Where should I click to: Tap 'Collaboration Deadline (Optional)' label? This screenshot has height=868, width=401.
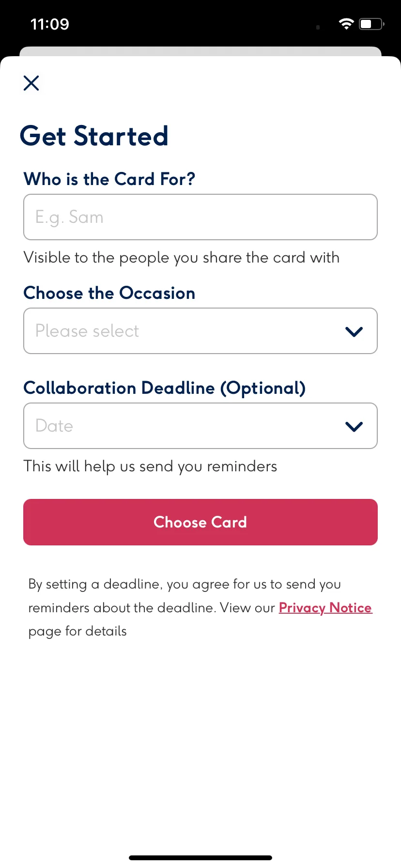(165, 388)
